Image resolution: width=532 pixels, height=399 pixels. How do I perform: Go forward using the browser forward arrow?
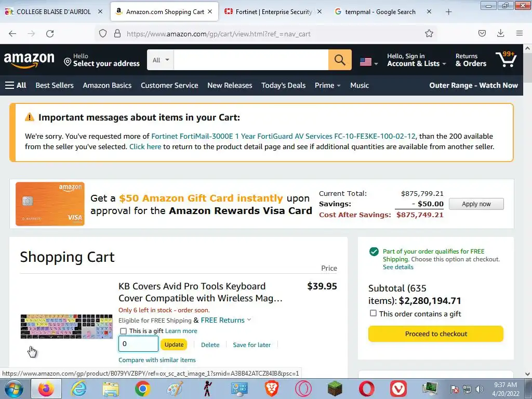pyautogui.click(x=31, y=34)
